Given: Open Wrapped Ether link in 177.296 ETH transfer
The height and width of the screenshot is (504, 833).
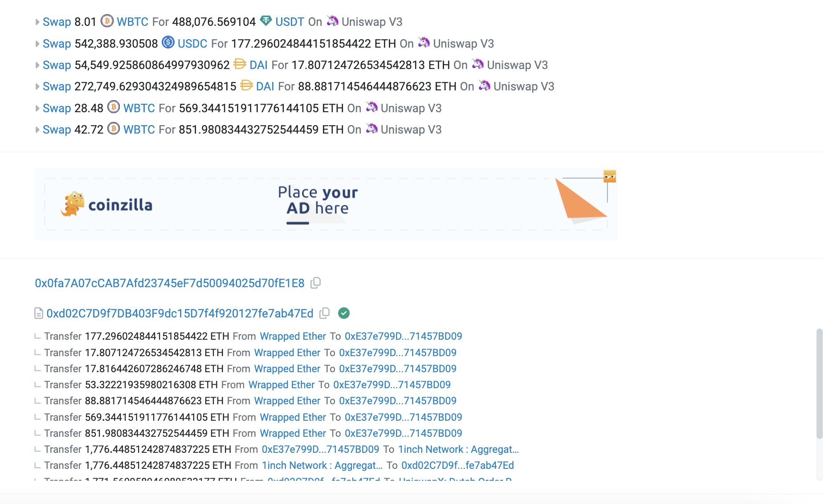Looking at the screenshot, I should click(x=293, y=336).
